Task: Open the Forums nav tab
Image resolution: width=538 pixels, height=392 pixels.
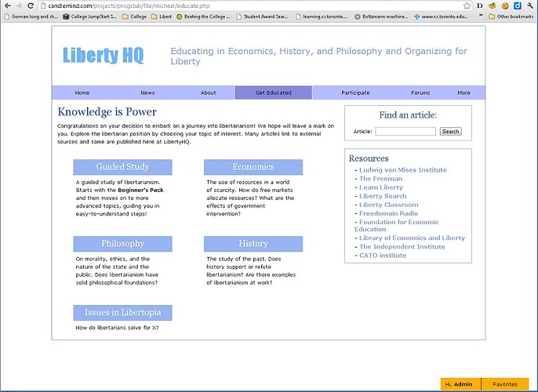Action: [420, 93]
